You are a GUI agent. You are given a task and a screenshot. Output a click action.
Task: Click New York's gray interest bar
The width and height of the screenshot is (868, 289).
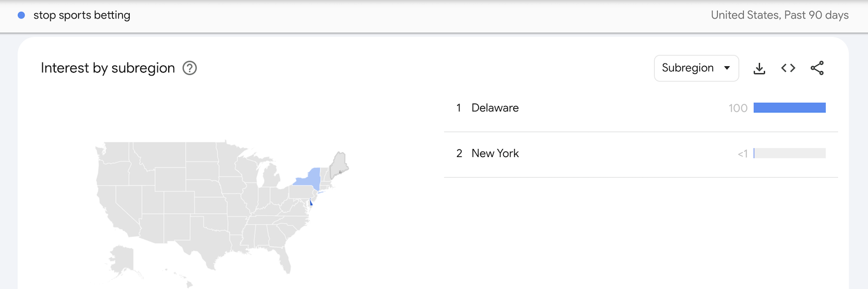[789, 154]
